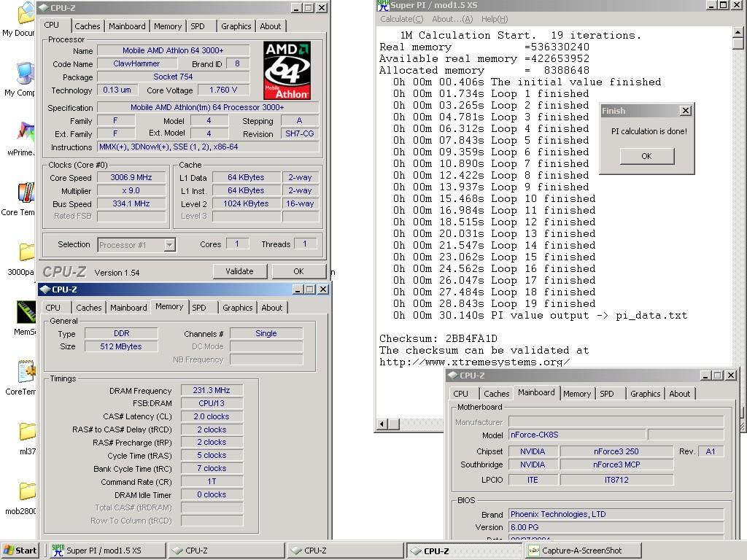
Task: Launch the MemSet memory chip icon
Action: tap(26, 312)
